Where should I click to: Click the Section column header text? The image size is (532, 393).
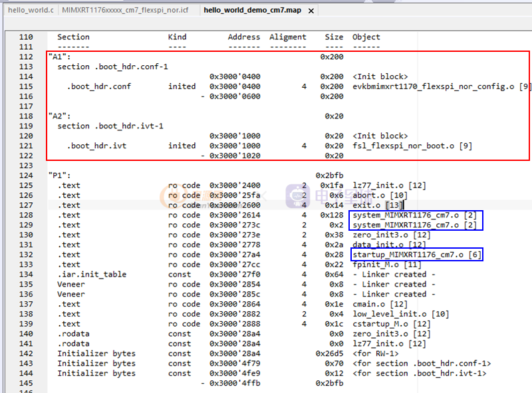coord(73,37)
